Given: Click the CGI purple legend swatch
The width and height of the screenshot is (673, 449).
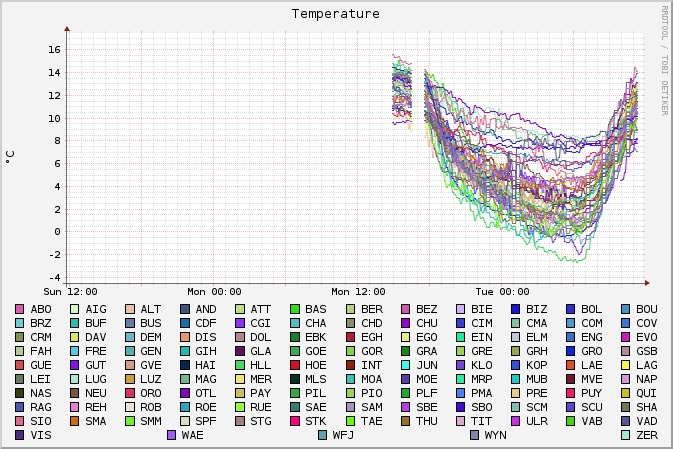Looking at the screenshot, I should (x=240, y=323).
